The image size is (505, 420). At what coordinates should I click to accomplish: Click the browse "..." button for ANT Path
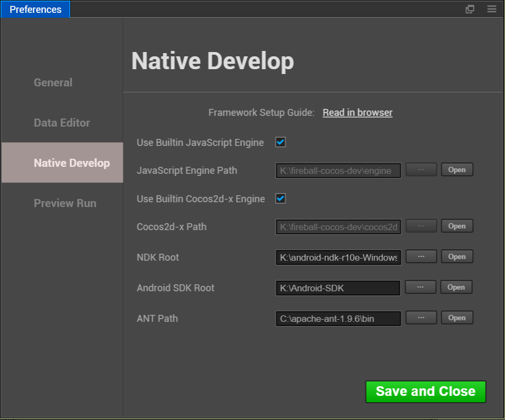click(421, 318)
